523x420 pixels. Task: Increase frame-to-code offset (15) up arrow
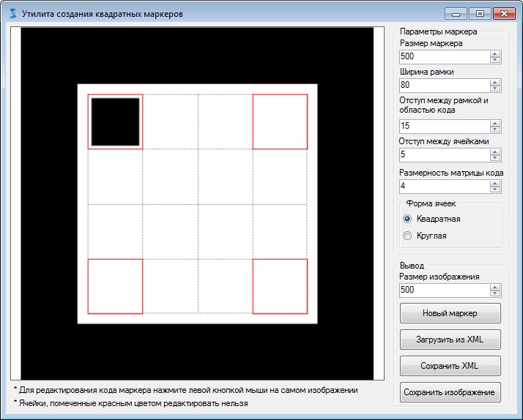(495, 124)
